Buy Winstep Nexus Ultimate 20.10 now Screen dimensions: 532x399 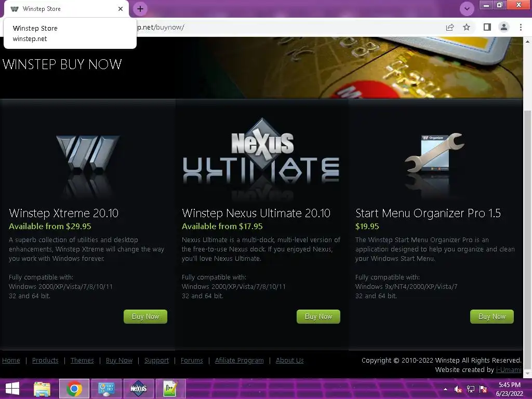pyautogui.click(x=318, y=316)
